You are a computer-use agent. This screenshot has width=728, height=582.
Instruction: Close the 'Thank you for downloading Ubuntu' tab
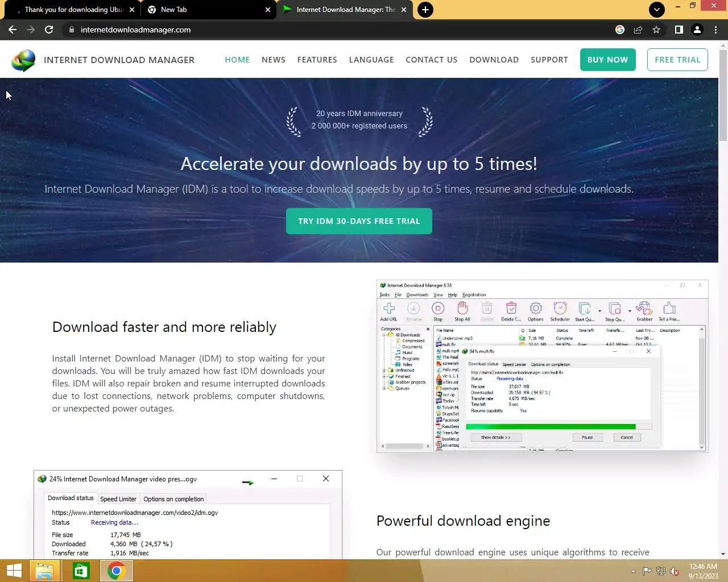tap(132, 10)
